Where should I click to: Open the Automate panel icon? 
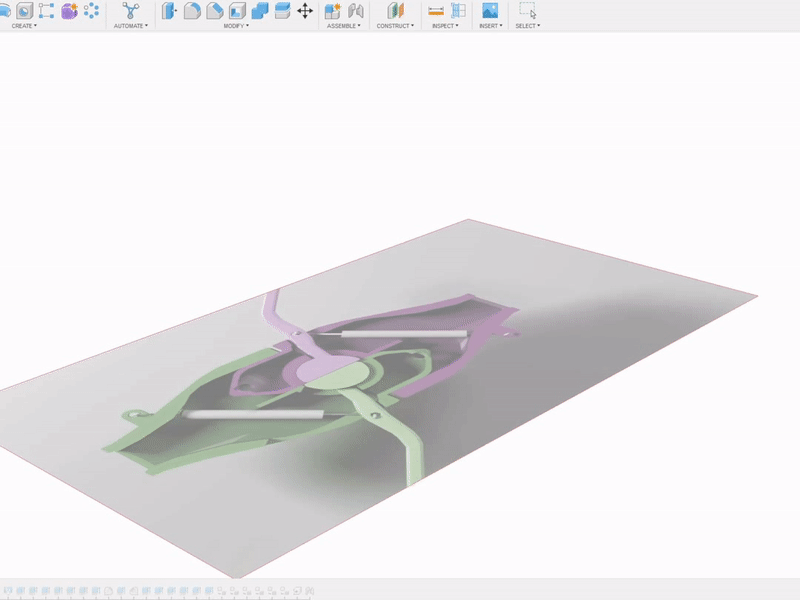(130, 12)
